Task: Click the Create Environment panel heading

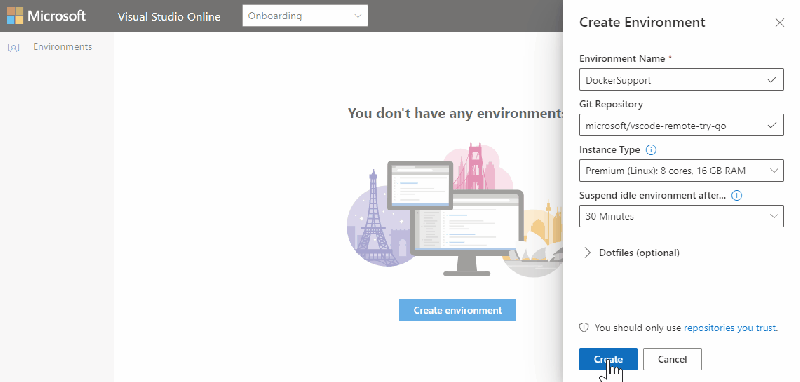Action: point(642,22)
